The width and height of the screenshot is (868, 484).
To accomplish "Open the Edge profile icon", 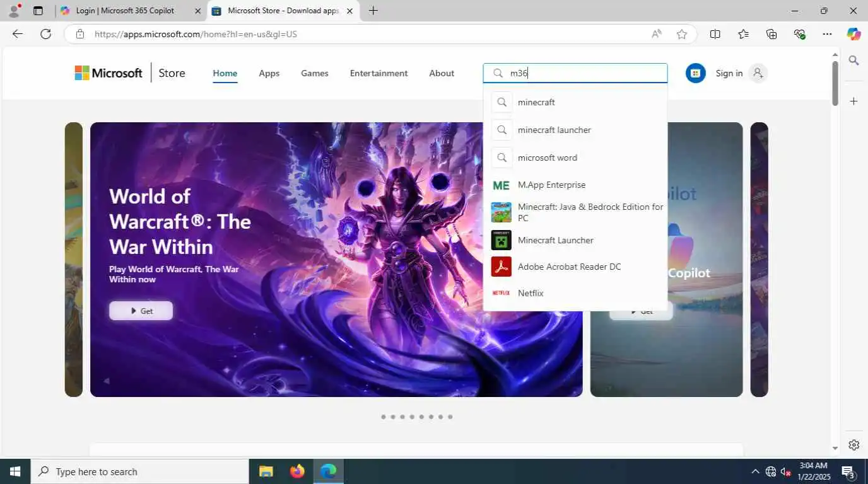I will tap(14, 11).
